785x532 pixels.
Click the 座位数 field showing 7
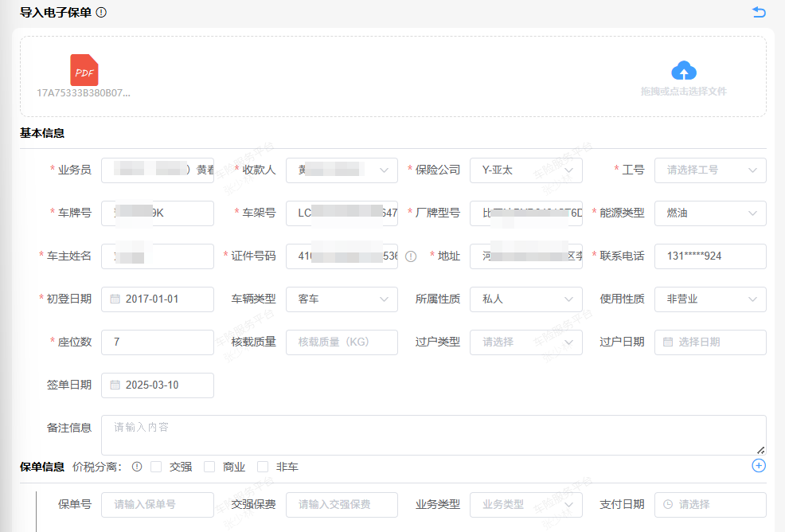(x=158, y=342)
